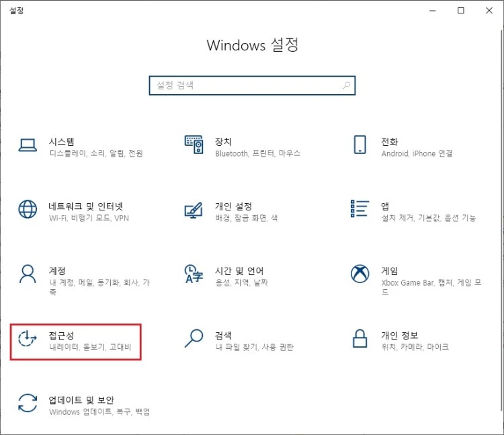Viewport: 504px width, 435px height.
Task: Open the 전화 settings title
Action: pyautogui.click(x=390, y=142)
